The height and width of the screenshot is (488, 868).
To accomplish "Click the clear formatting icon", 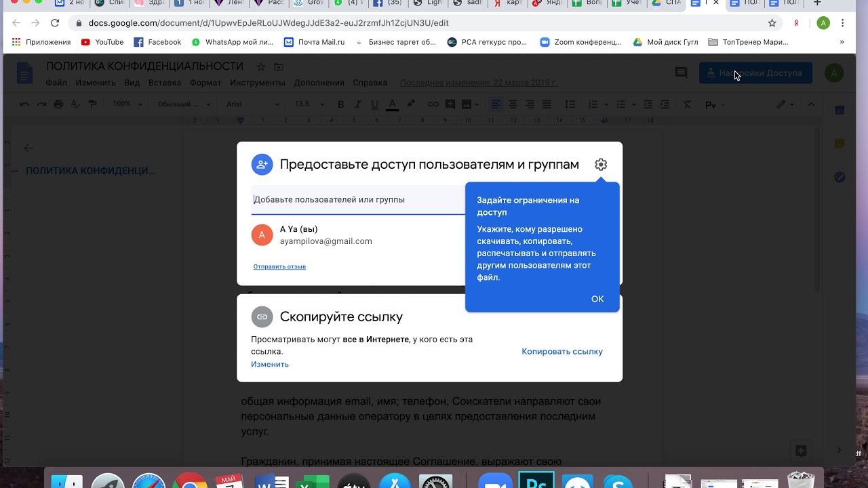I will 688,104.
